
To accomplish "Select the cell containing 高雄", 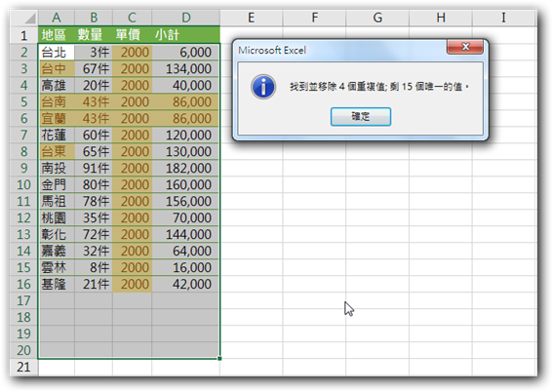I will (x=57, y=85).
